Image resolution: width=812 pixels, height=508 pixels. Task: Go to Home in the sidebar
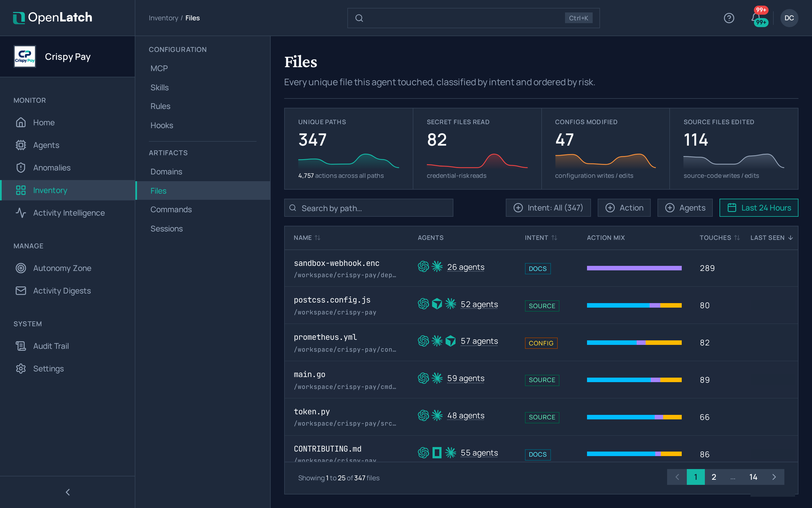point(67,123)
